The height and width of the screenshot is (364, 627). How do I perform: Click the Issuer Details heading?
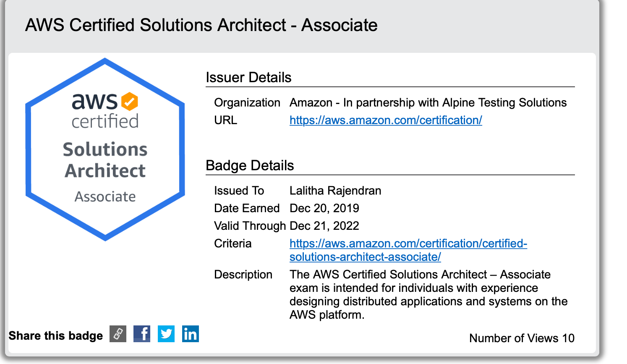point(248,78)
